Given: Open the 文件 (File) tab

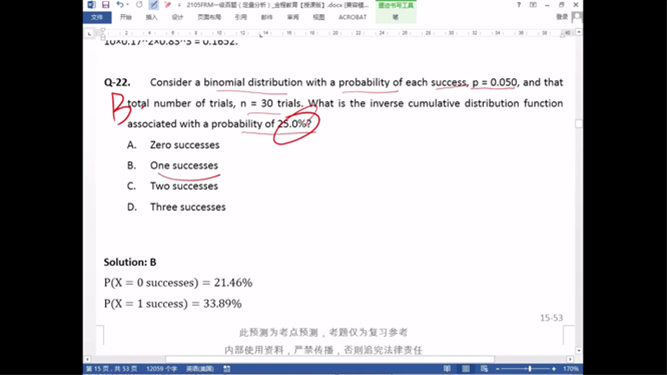Looking at the screenshot, I should (x=97, y=17).
